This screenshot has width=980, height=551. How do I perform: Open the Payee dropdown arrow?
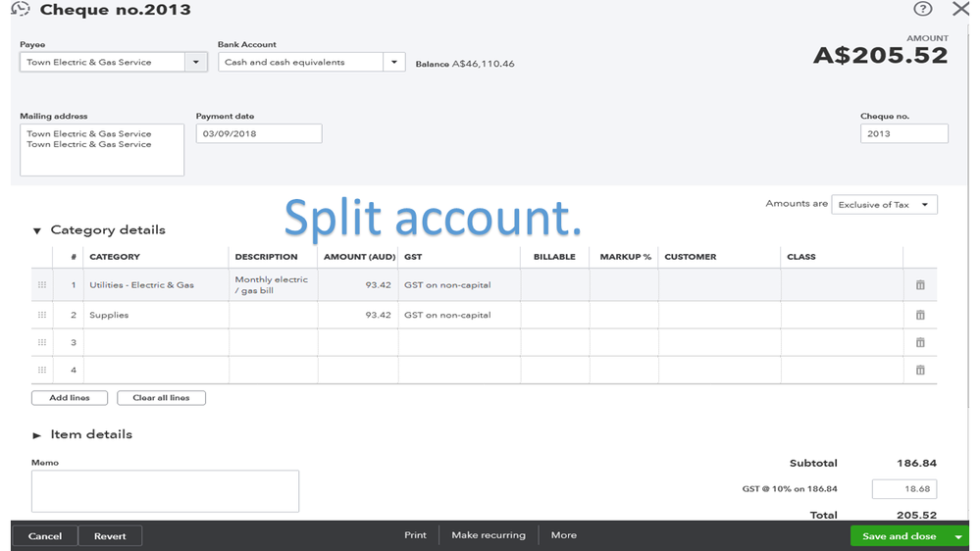(x=195, y=62)
